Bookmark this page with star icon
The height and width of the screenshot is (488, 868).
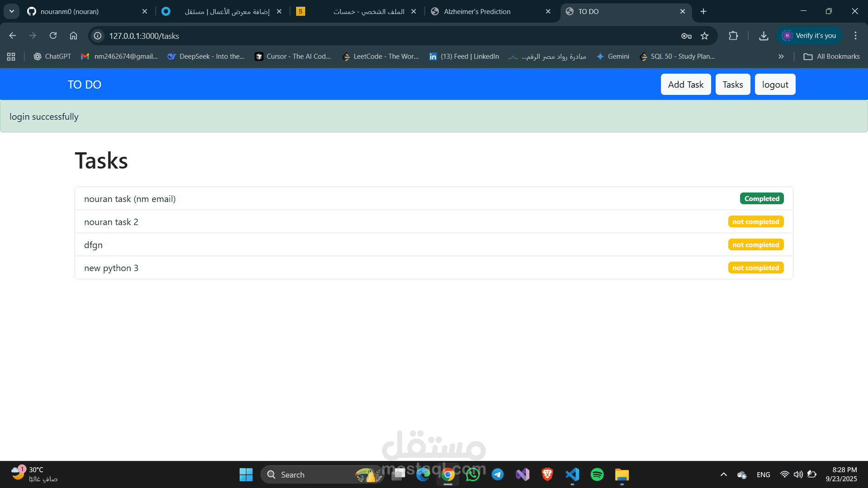pyautogui.click(x=704, y=36)
